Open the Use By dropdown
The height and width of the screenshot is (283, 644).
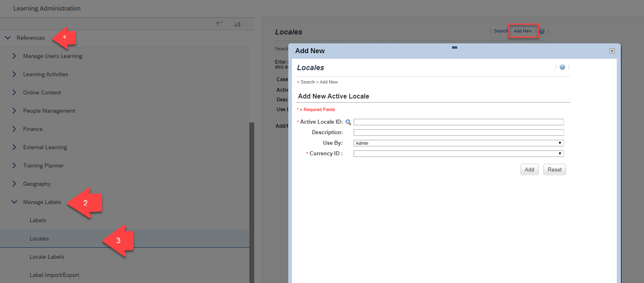[x=458, y=143]
